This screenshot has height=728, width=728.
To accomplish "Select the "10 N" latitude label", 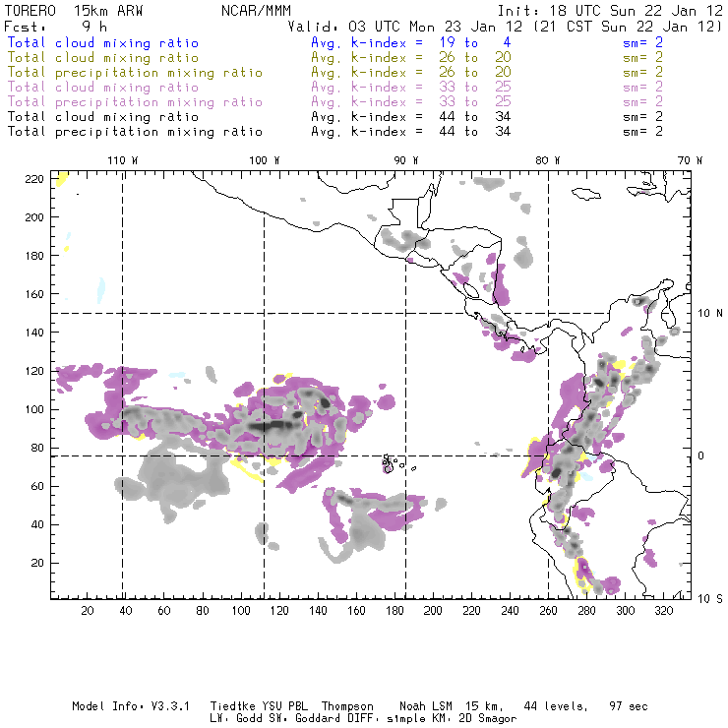I will pyautogui.click(x=710, y=314).
